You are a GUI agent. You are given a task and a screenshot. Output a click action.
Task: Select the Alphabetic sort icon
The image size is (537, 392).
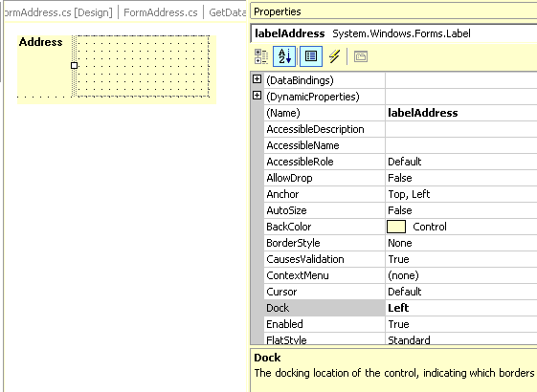click(x=284, y=56)
